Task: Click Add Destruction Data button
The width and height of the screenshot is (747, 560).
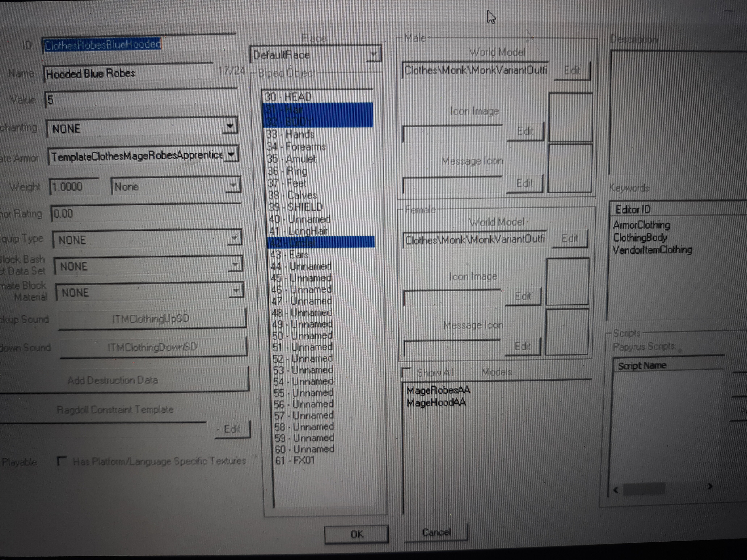Action: [x=124, y=380]
